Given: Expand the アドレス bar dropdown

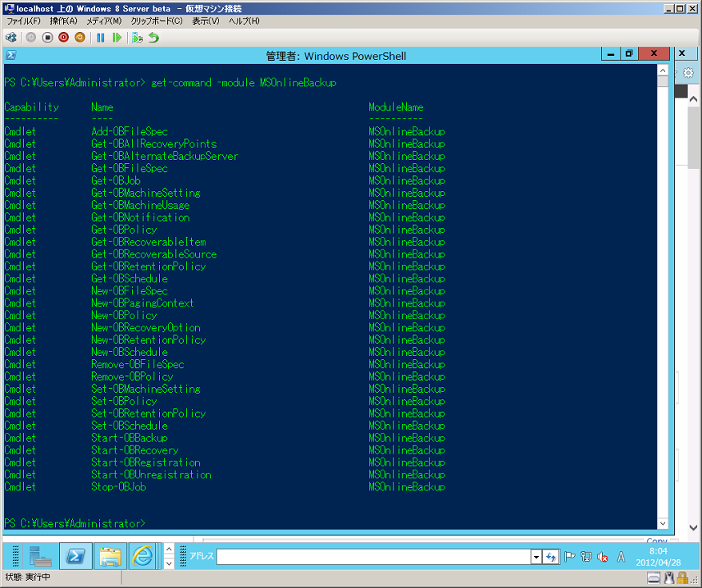Looking at the screenshot, I should click(x=536, y=557).
